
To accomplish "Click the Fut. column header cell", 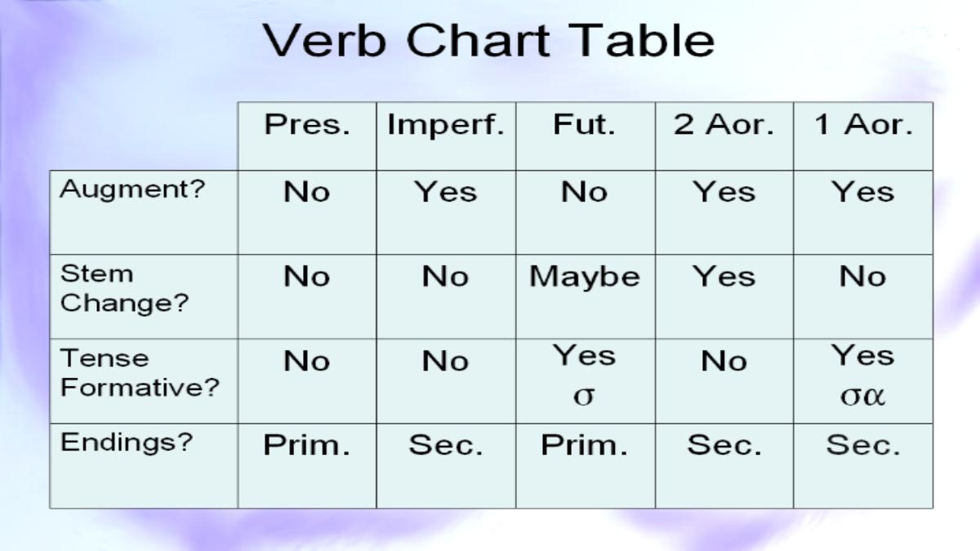I will point(586,136).
